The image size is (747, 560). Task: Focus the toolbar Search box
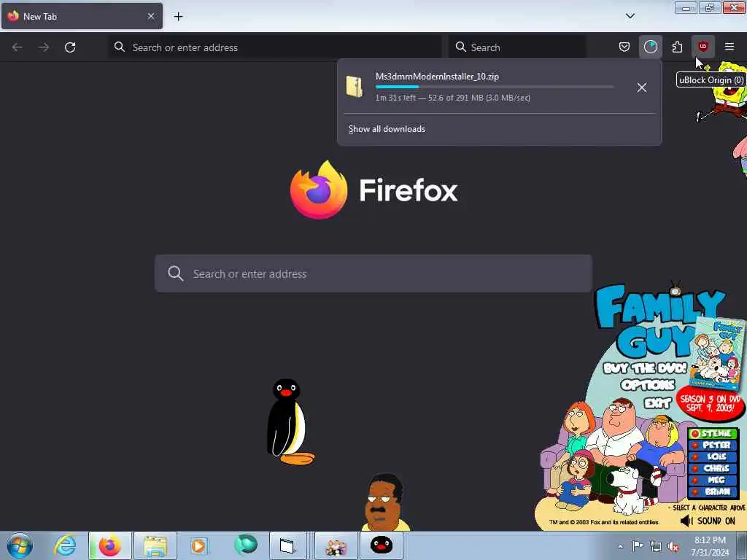(517, 47)
